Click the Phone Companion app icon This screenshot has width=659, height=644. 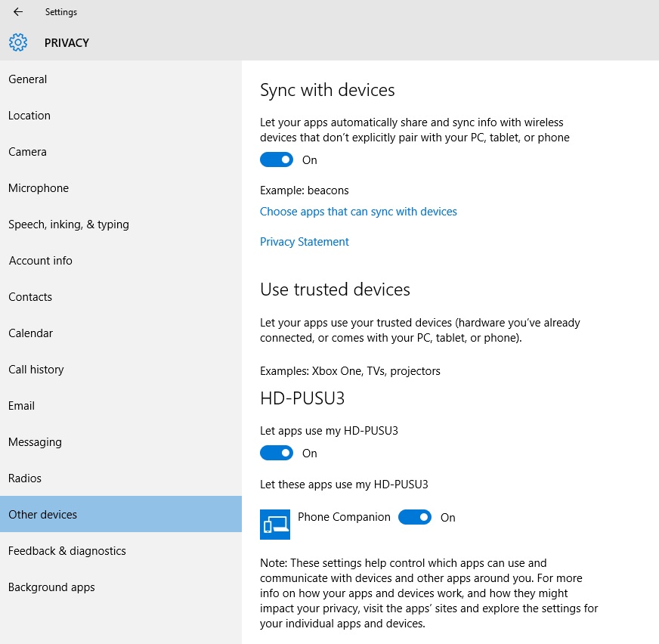(275, 525)
